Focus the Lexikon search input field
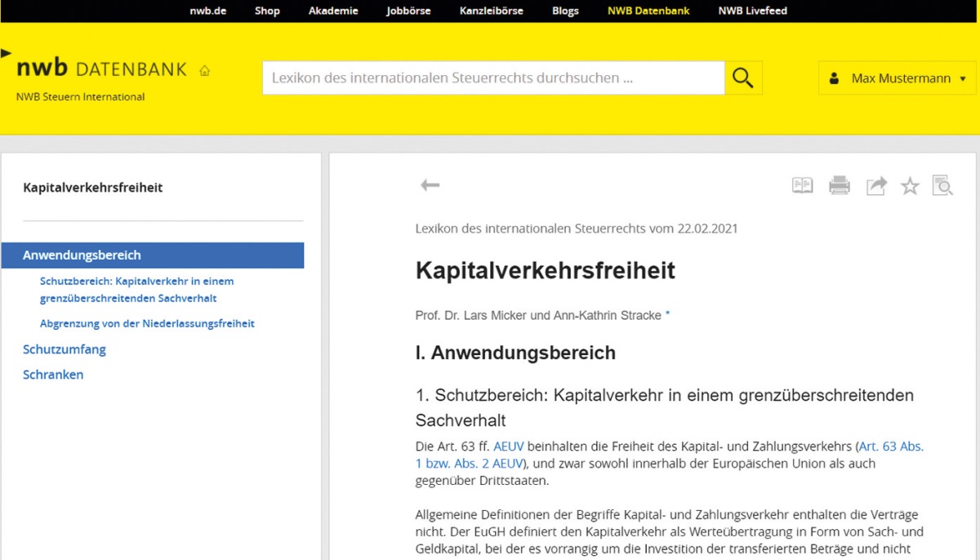Viewport: 980px width, 560px height. coord(492,78)
